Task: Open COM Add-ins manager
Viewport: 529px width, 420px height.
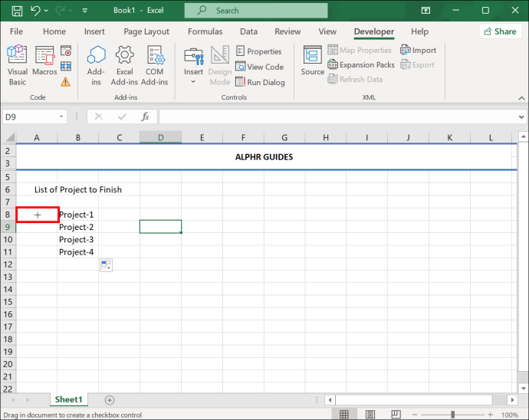Action: tap(155, 65)
